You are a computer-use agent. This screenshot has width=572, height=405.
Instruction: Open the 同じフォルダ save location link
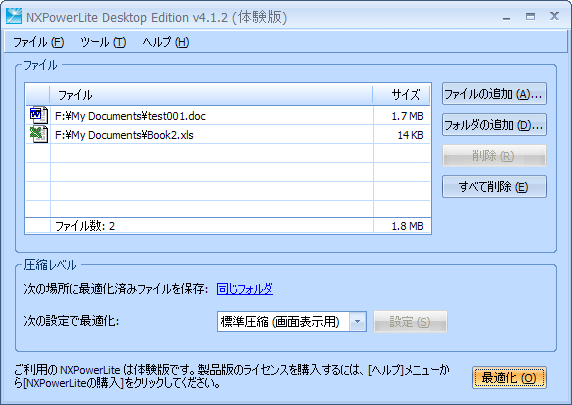[x=245, y=289]
